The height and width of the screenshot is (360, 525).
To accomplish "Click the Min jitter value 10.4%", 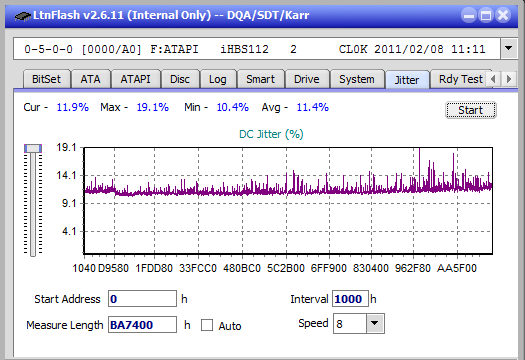I will click(232, 107).
